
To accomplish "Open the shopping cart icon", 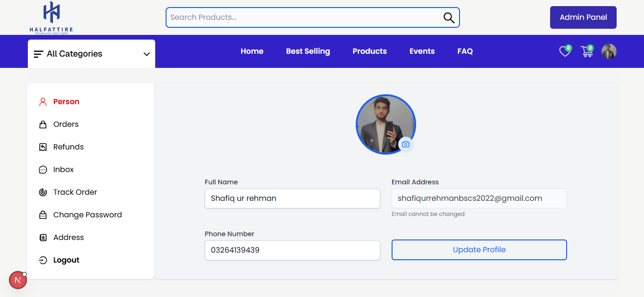I will [x=587, y=52].
